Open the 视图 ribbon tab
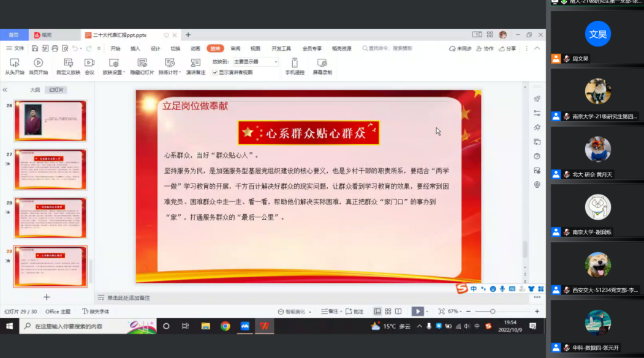The height and width of the screenshot is (358, 644). tap(256, 48)
